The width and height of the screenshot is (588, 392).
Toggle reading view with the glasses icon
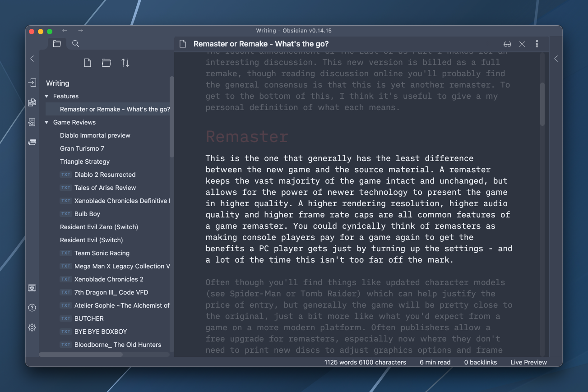pos(507,44)
